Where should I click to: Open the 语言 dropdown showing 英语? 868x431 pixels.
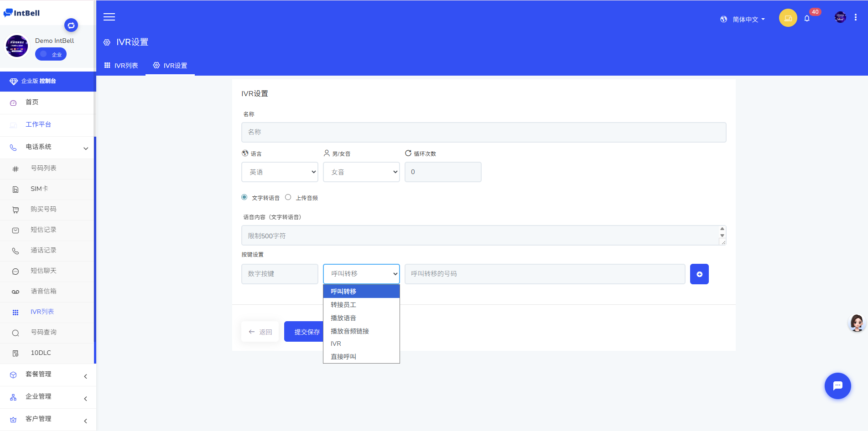(x=280, y=172)
